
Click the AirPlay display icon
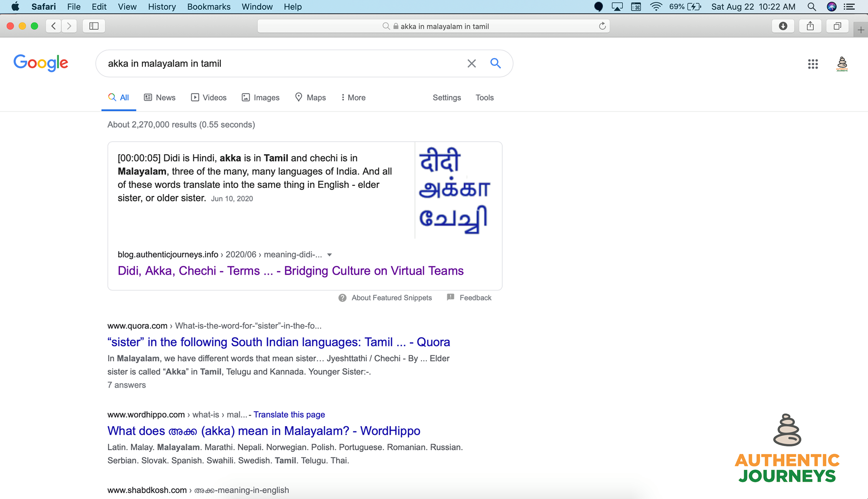click(x=617, y=7)
